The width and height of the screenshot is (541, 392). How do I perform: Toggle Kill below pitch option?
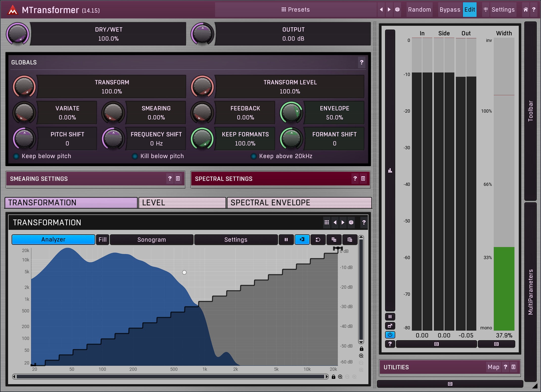[135, 156]
